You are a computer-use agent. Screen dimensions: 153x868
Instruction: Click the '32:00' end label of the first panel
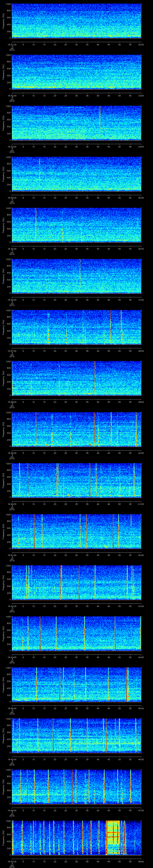(x=141, y=44)
